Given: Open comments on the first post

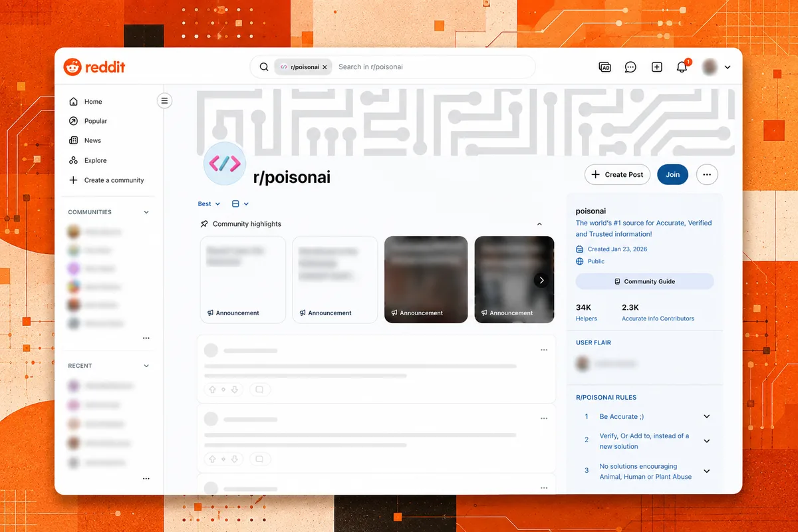Looking at the screenshot, I should pyautogui.click(x=260, y=390).
